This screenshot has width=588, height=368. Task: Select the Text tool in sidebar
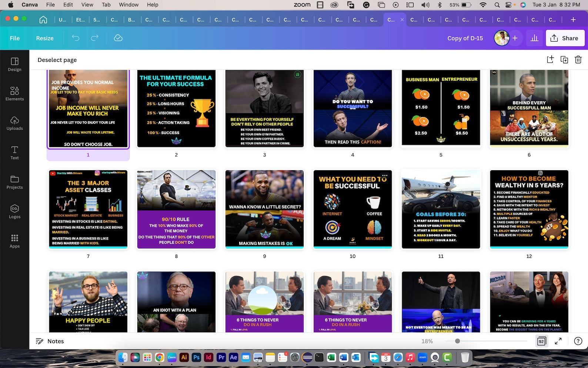tap(14, 153)
